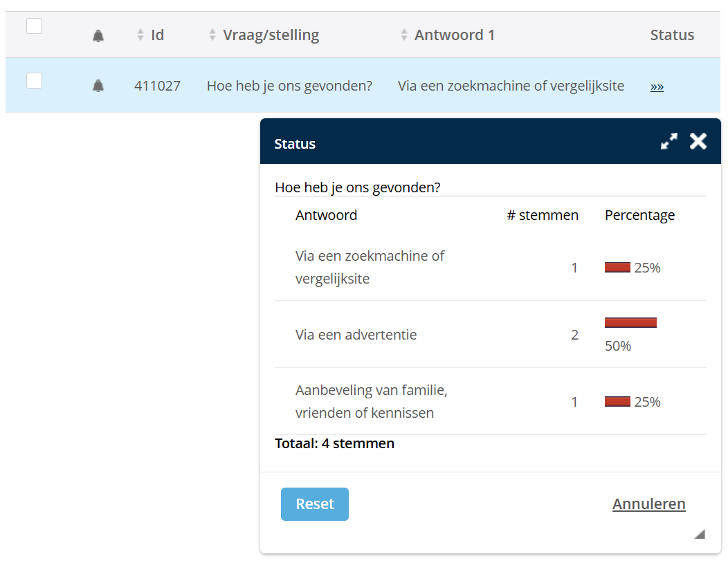728x563 pixels.
Task: Click the Status column header
Action: 672,35
